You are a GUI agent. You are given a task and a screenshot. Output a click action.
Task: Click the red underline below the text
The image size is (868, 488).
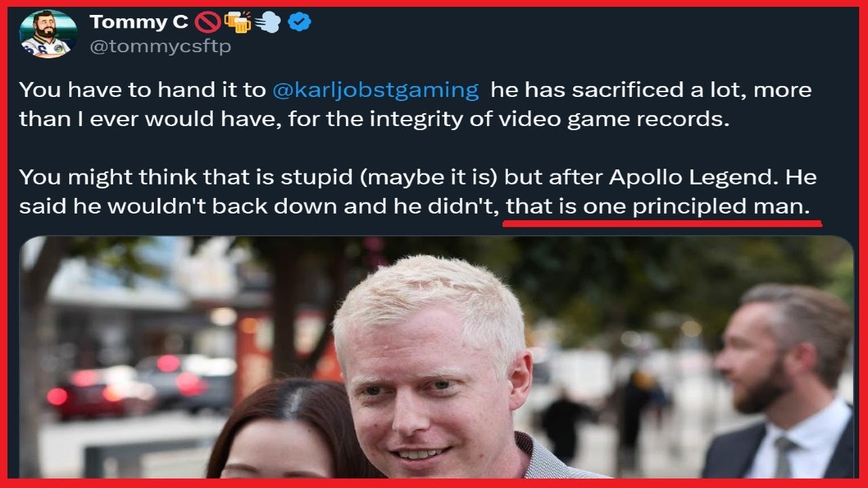662,223
